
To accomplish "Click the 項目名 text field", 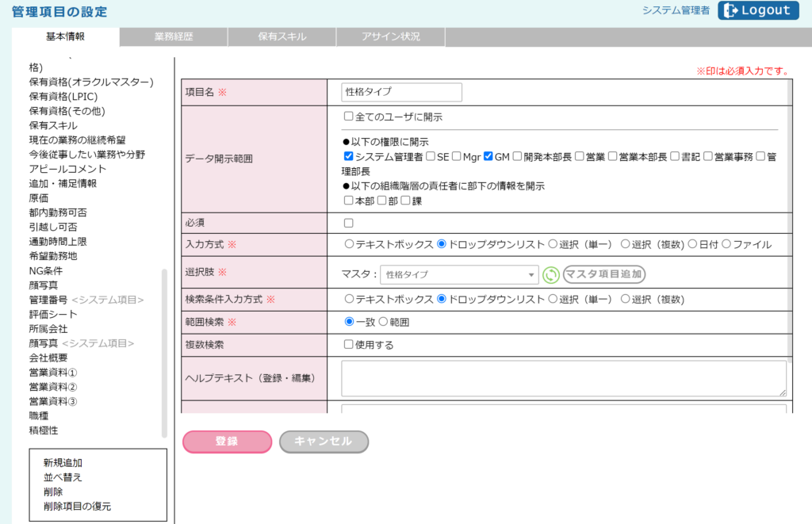I will 401,92.
